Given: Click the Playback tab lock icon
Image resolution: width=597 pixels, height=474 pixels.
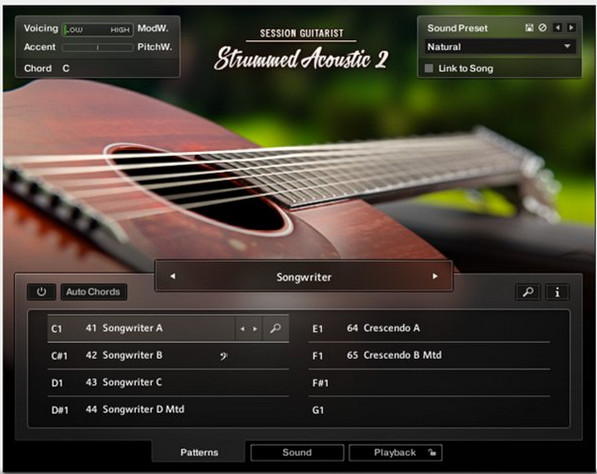Looking at the screenshot, I should [x=432, y=452].
